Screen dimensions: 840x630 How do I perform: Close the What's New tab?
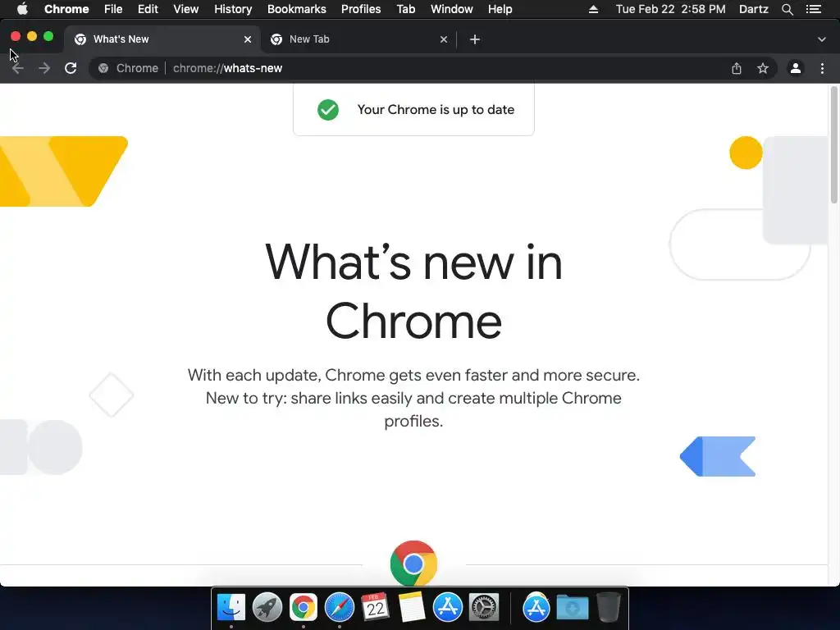coord(248,39)
